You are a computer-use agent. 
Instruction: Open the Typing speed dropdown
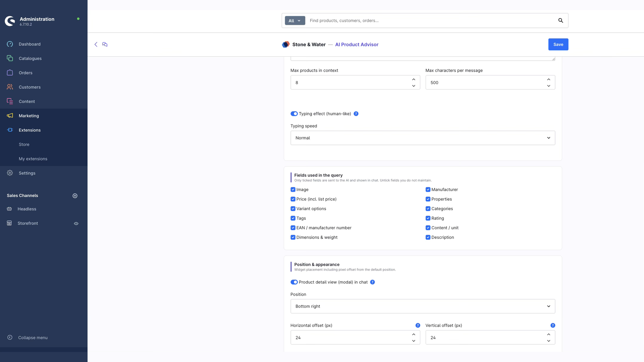[x=423, y=138]
